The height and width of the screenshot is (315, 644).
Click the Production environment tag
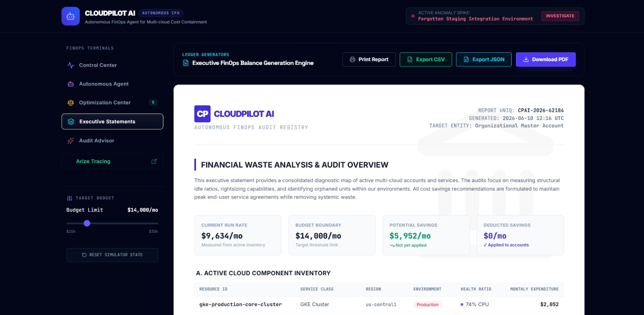[427, 305]
